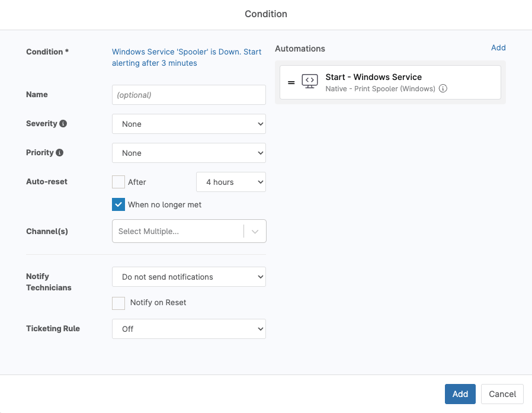The height and width of the screenshot is (413, 532).
Task: Click the blue Add button
Action: pos(460,394)
